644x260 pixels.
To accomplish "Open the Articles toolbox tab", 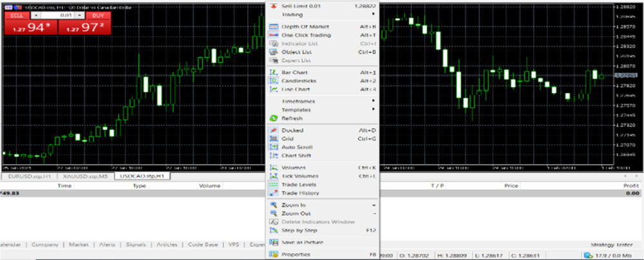I will (x=167, y=245).
